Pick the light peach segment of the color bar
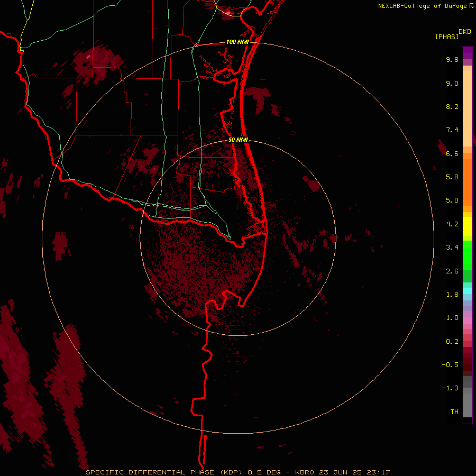The image size is (476, 476). pyautogui.click(x=467, y=108)
